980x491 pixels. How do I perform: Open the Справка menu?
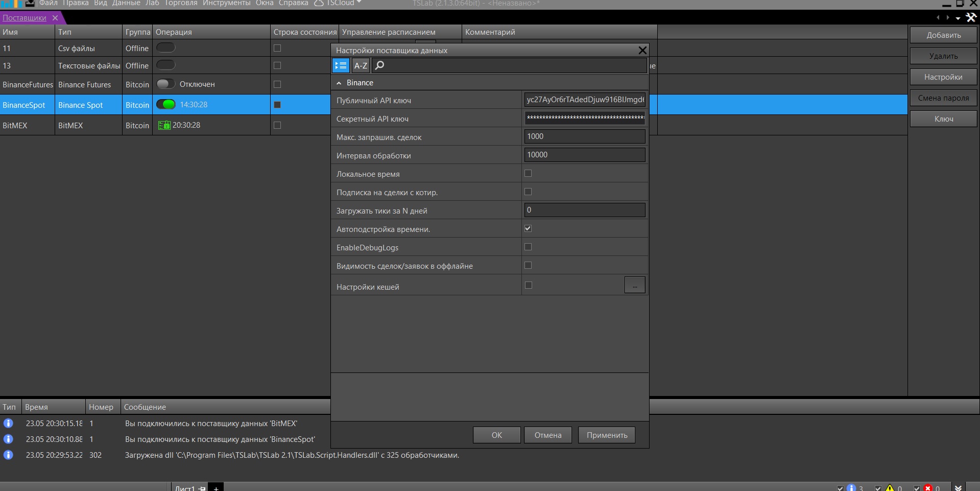[x=294, y=3]
